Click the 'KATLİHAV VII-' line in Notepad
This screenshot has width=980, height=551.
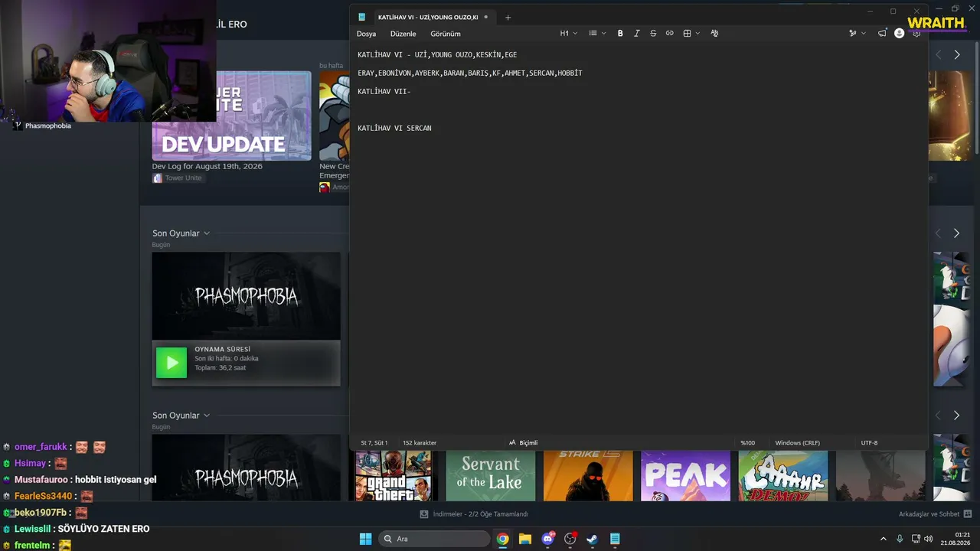click(384, 92)
